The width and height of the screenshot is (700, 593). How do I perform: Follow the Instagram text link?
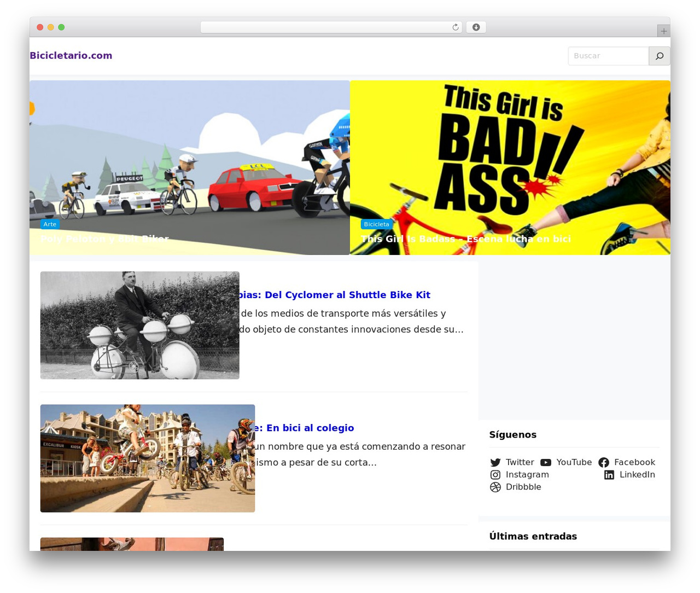tap(527, 475)
